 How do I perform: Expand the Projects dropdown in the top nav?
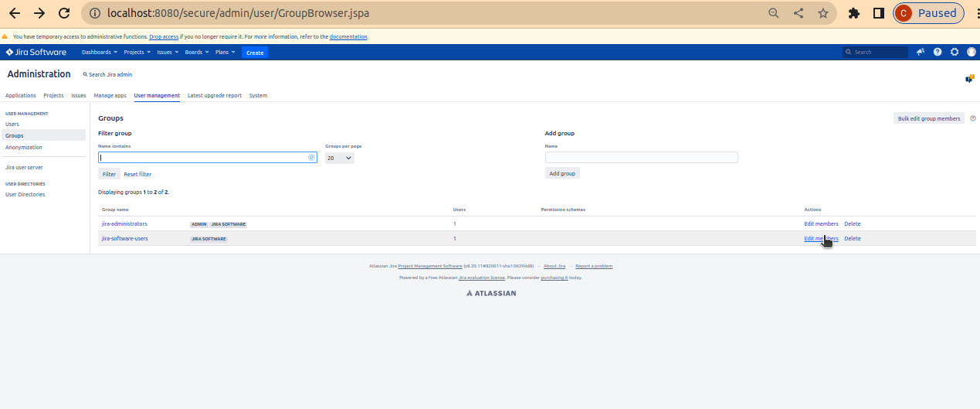coord(137,53)
